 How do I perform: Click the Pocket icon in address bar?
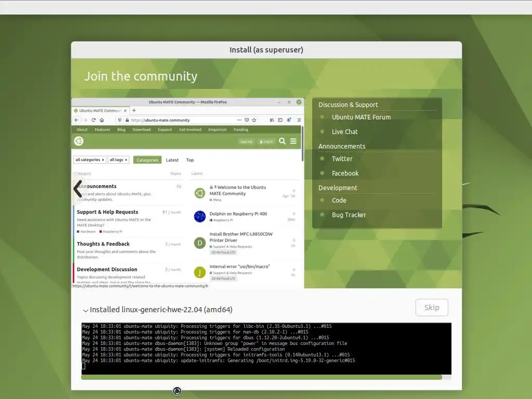pyautogui.click(x=247, y=120)
